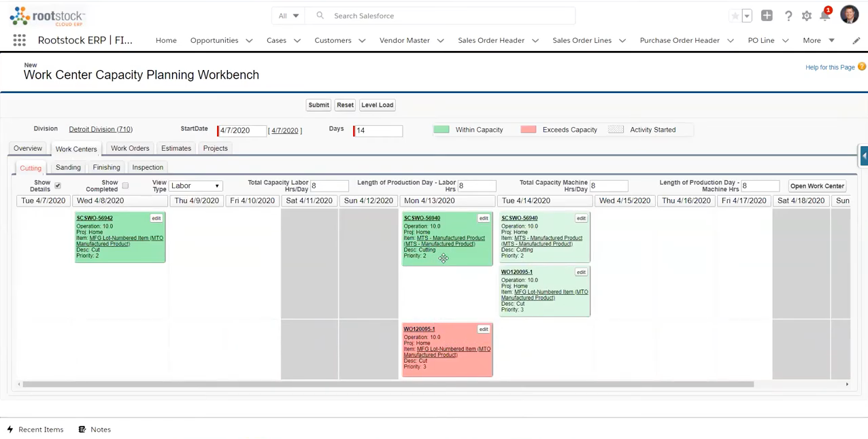Open Salesforce setup via the gear icon
Screen dimensions: 868x439
click(x=806, y=16)
